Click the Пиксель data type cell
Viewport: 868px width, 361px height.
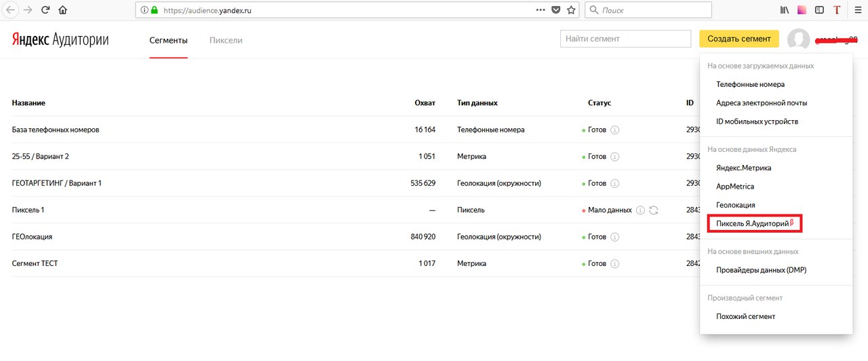(x=471, y=210)
